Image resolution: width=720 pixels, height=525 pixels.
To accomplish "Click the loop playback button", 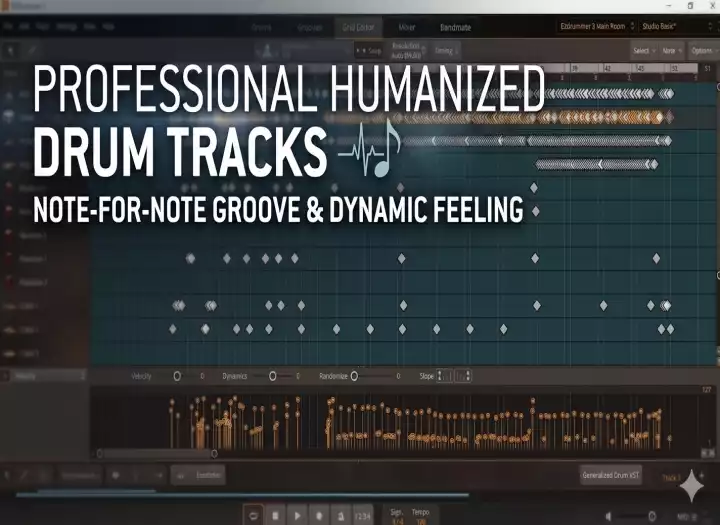I will [x=253, y=515].
